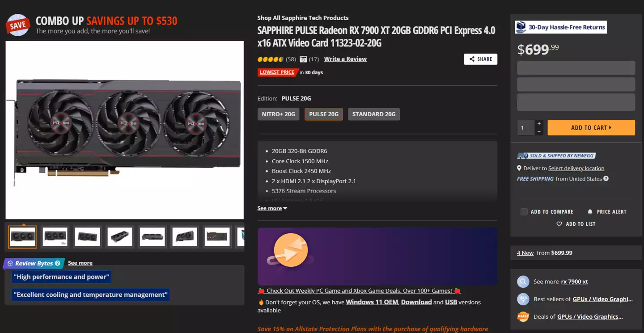Image resolution: width=644 pixels, height=333 pixels.
Task: Check the Add to Compare checkbox
Action: [x=524, y=211]
